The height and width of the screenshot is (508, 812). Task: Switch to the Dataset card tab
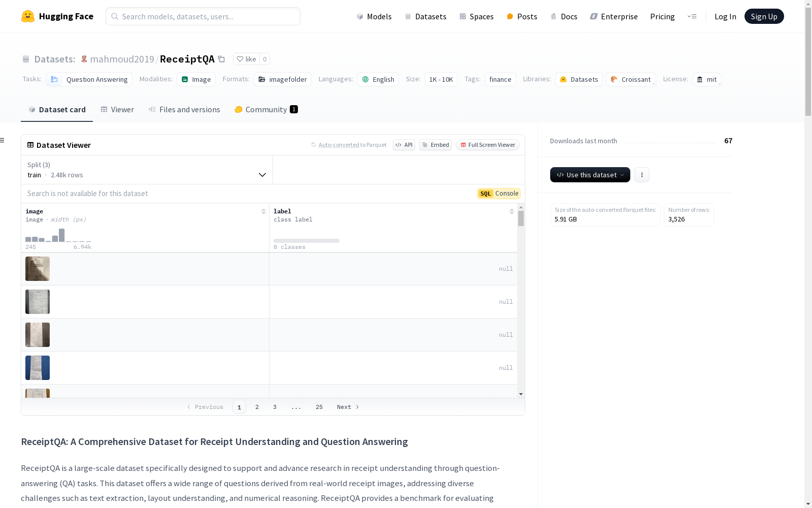pyautogui.click(x=57, y=110)
